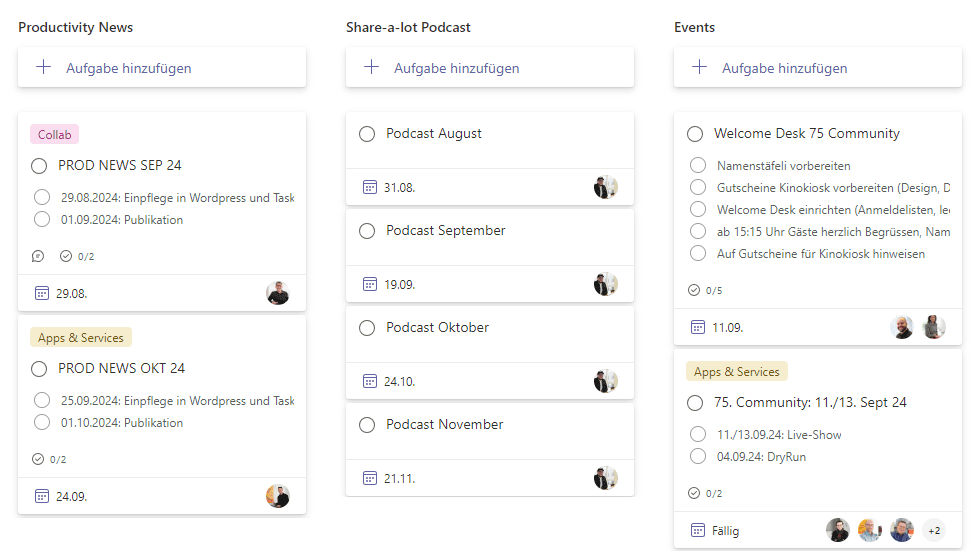Select the Productivity News column title
Viewport: 975px width, 553px height.
(x=75, y=27)
